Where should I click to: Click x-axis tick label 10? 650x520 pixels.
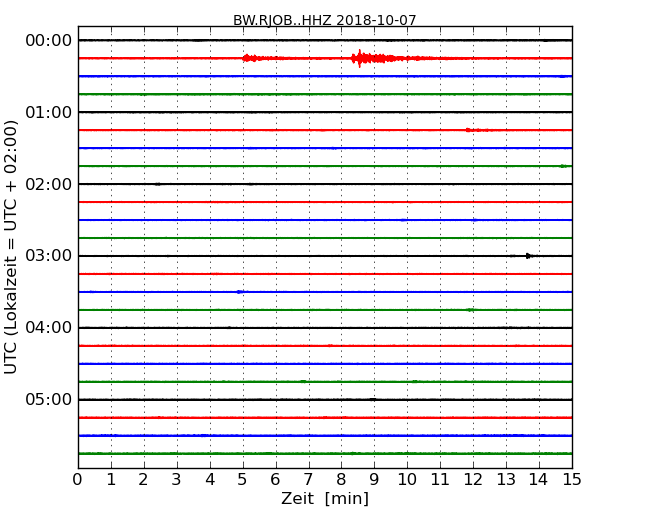pyautogui.click(x=407, y=479)
